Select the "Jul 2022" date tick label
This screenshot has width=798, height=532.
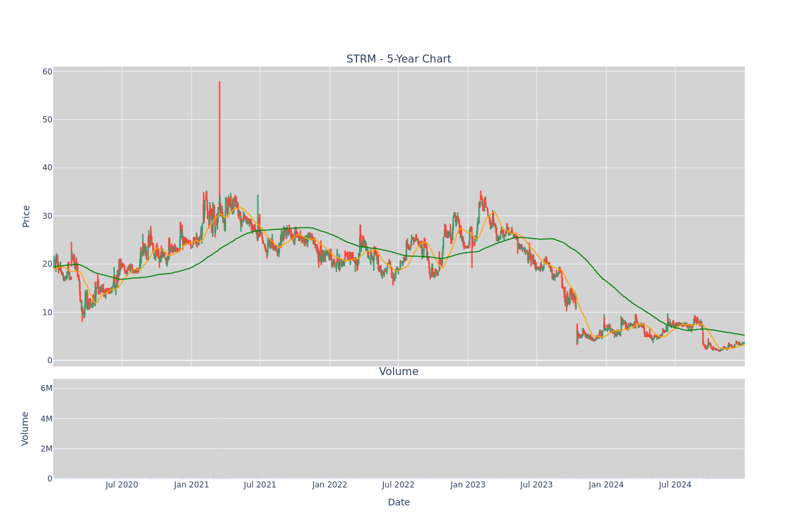398,485
